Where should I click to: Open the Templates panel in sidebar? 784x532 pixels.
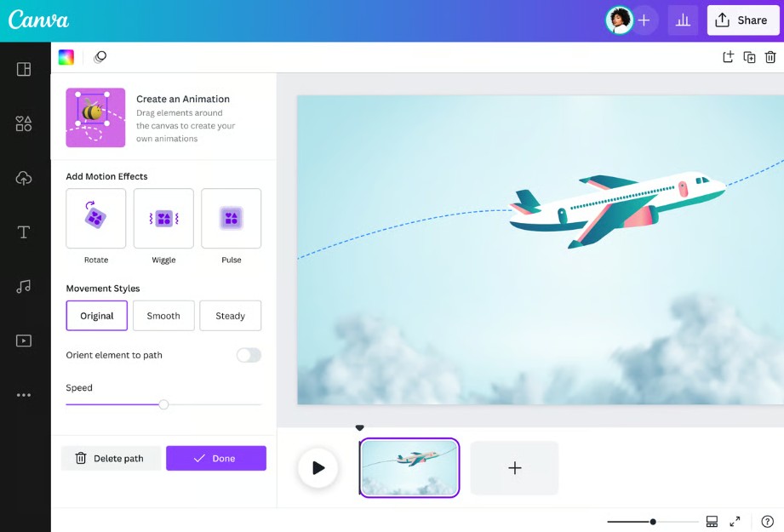(24, 69)
